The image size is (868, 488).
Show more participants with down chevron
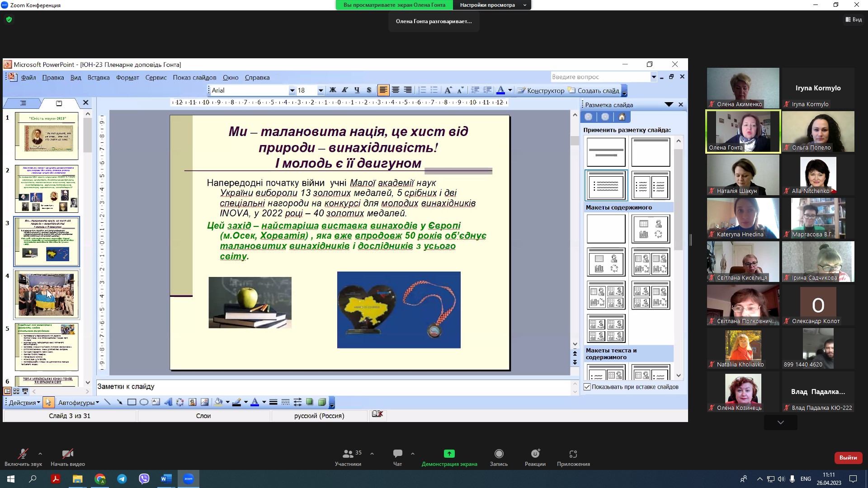[780, 422]
